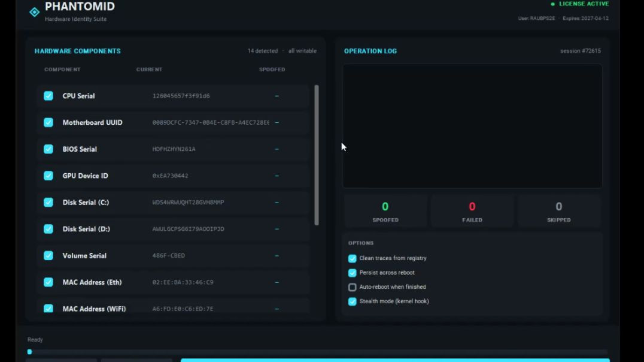This screenshot has height=362, width=644.
Task: Enable Auto-reboot when finished option
Action: (353, 287)
